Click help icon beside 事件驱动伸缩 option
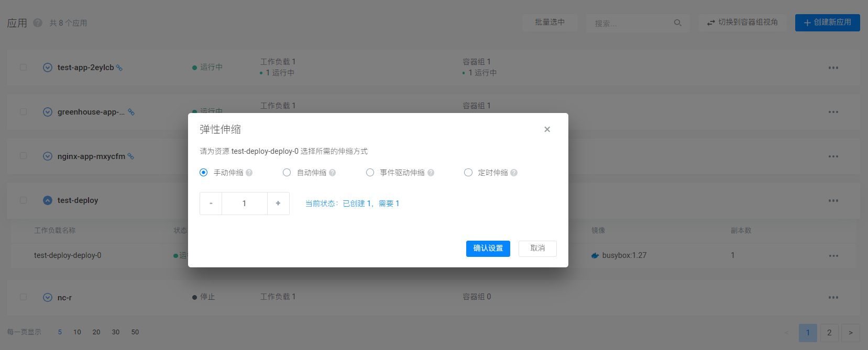Image resolution: width=868 pixels, height=350 pixels. click(431, 173)
